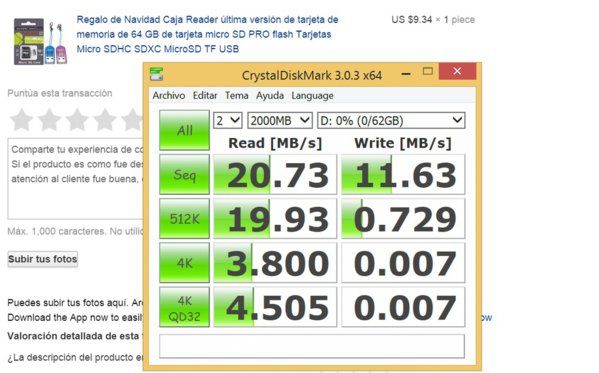Image resolution: width=599 pixels, height=373 pixels.
Task: Click the Read [MB/s] column header
Action: tap(275, 143)
